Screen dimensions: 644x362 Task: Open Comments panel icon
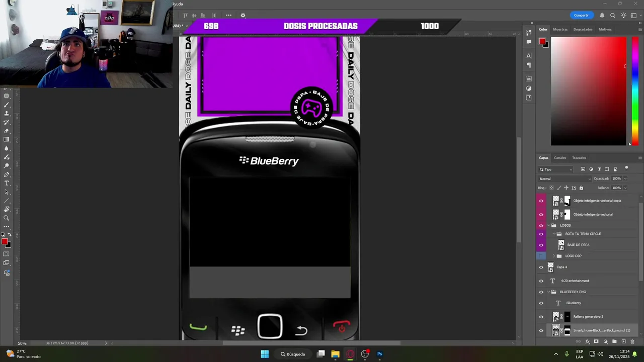(x=529, y=42)
